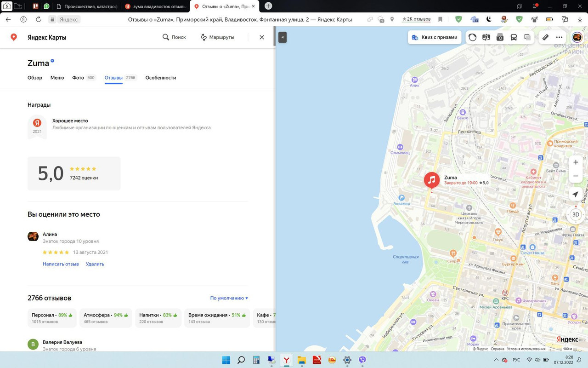Click the 5,0 rating summary card

pos(74,173)
